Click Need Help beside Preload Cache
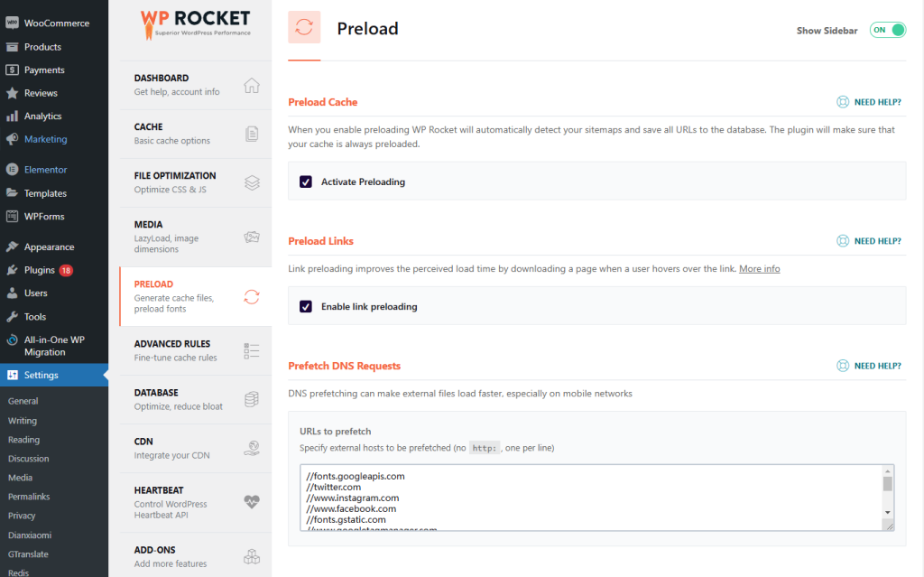Image resolution: width=924 pixels, height=577 pixels. coord(868,102)
